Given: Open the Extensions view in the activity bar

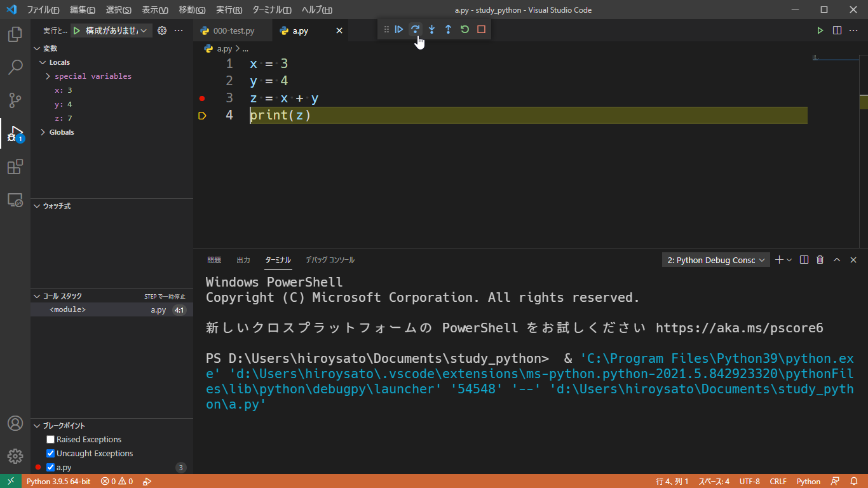Looking at the screenshot, I should tap(14, 166).
